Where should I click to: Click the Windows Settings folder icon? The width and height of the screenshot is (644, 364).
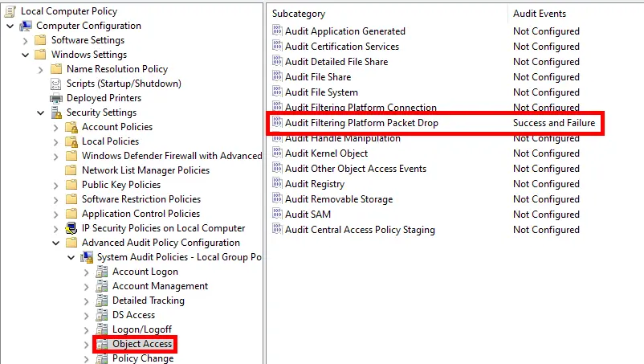[40, 55]
